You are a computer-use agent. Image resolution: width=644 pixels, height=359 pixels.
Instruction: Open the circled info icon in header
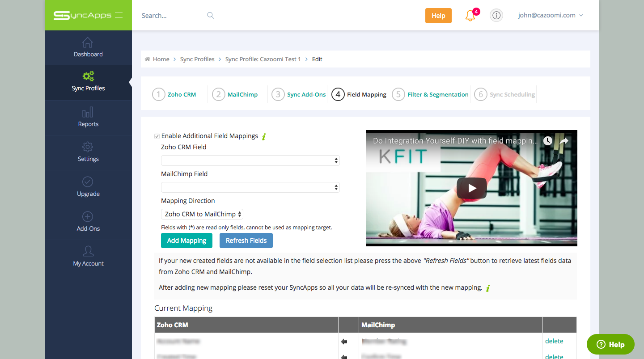coord(496,15)
